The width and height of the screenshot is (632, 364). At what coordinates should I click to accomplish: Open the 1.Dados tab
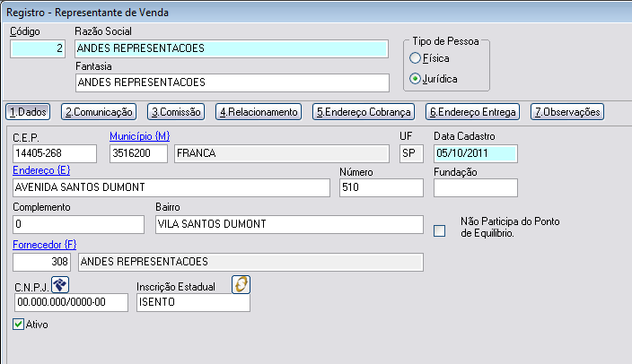(28, 112)
